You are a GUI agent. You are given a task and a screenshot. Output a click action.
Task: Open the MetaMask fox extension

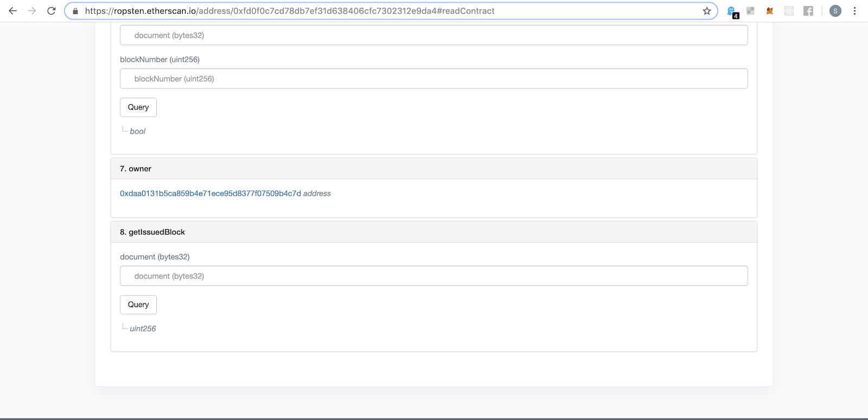(x=769, y=11)
